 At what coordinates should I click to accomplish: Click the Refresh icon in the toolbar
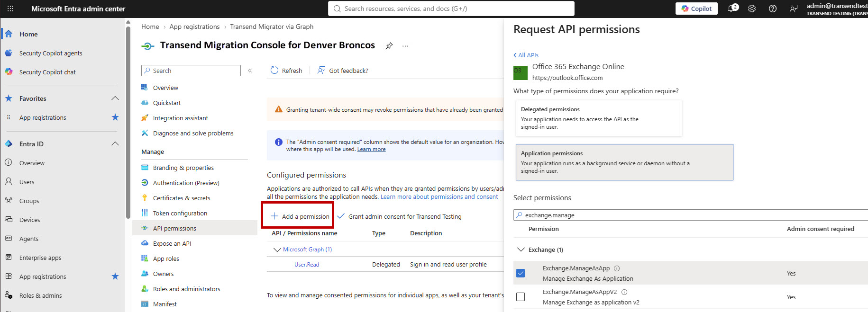274,70
